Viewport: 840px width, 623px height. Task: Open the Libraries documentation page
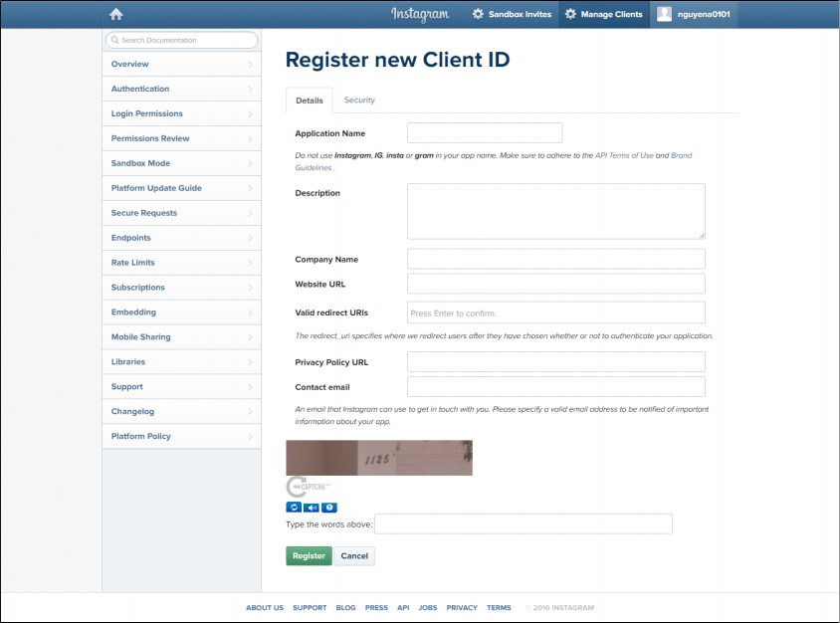[x=181, y=362]
